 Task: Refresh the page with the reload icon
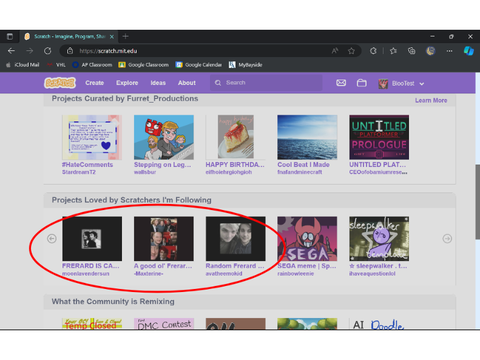[48, 51]
